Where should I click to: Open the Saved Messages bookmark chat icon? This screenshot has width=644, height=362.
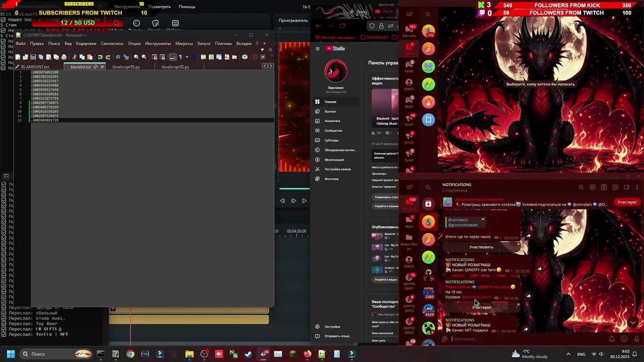(428, 120)
